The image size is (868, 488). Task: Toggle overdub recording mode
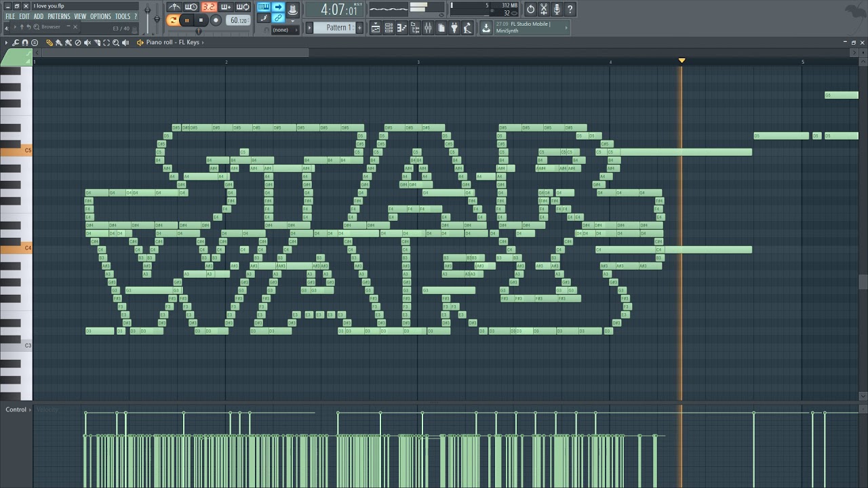226,7
